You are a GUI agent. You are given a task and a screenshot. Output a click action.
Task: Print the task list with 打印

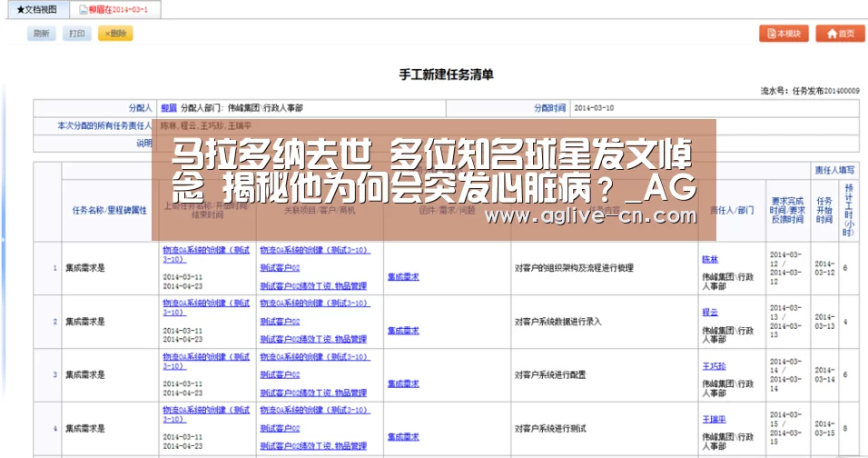[77, 34]
